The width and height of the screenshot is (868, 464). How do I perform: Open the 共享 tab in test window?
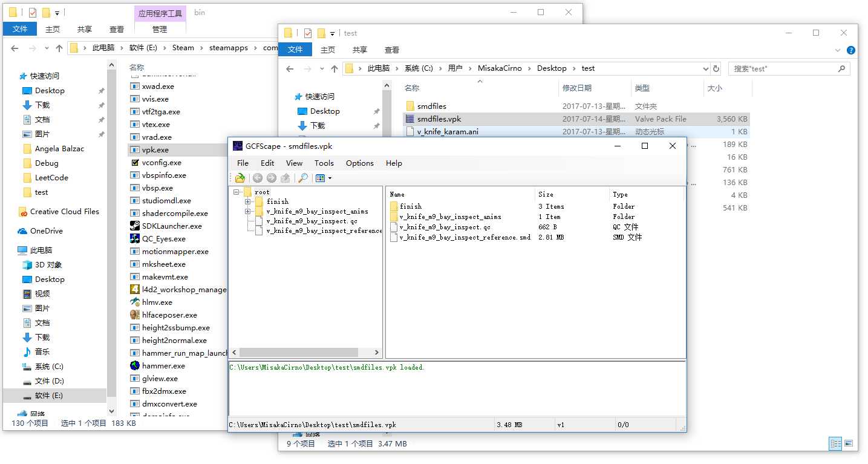point(360,50)
